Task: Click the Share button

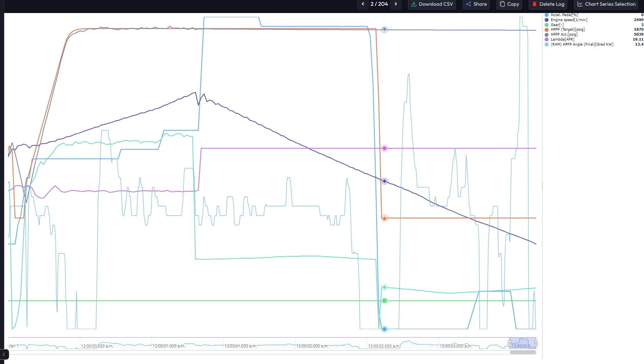Action: click(x=476, y=4)
